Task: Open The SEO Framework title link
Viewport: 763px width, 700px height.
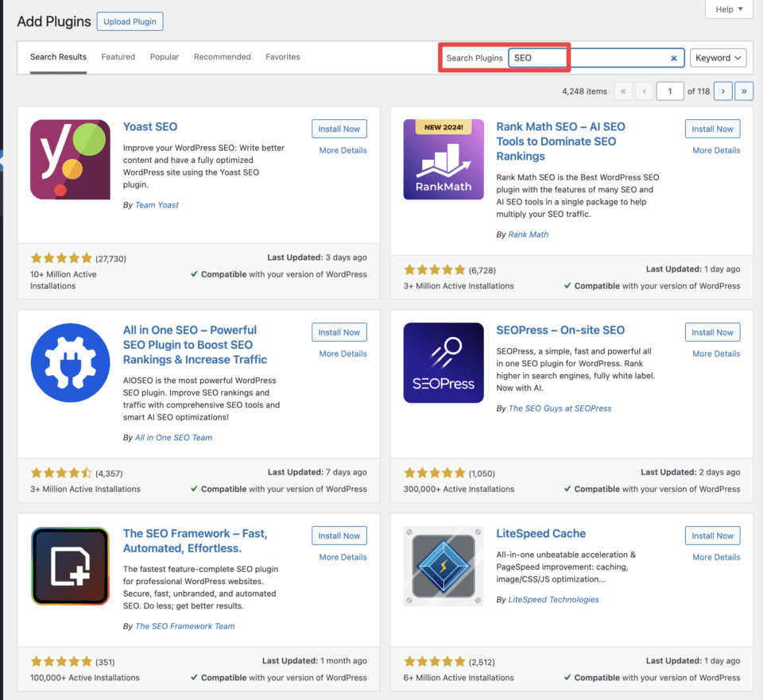Action: click(196, 541)
